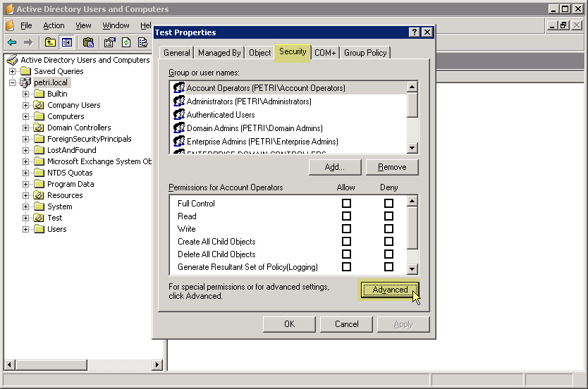The image size is (588, 389).
Task: Expand the NTDS Quotas node
Action: coord(25,173)
